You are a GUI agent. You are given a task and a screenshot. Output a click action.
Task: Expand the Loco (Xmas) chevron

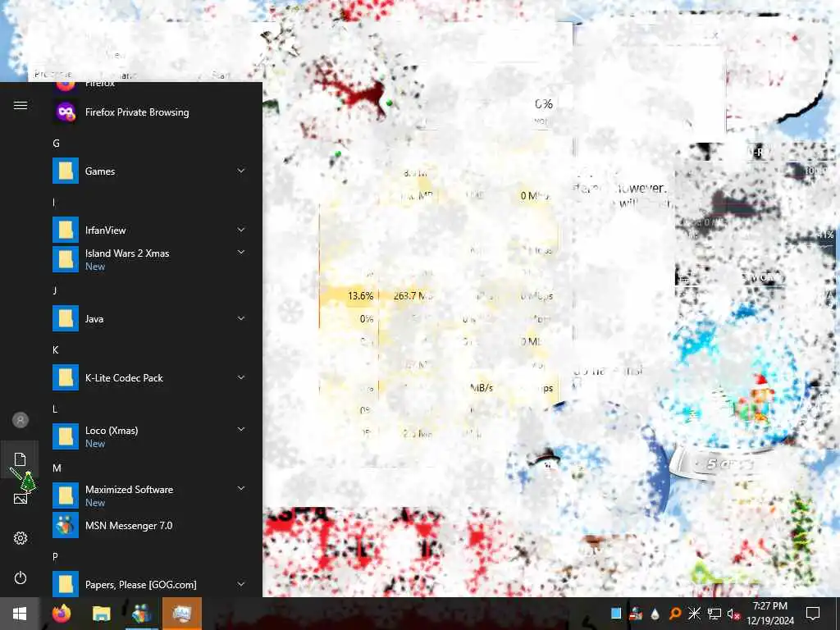pos(241,430)
